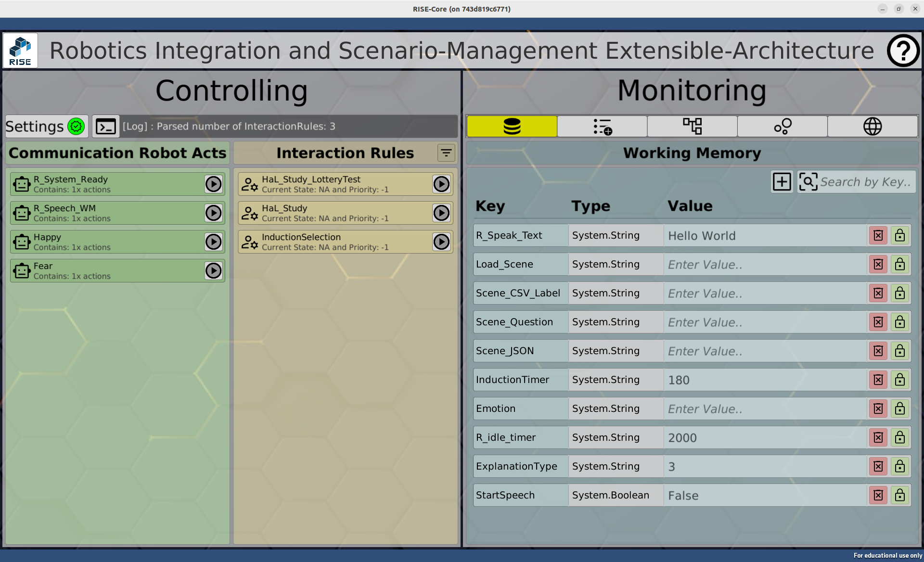924x562 pixels.
Task: Remove the InductionTimer entry
Action: tap(878, 380)
